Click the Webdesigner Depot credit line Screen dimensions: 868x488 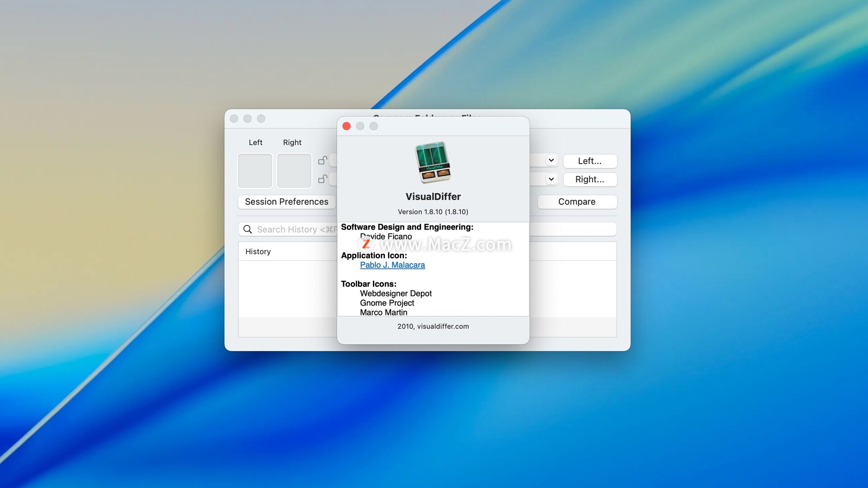pyautogui.click(x=396, y=293)
